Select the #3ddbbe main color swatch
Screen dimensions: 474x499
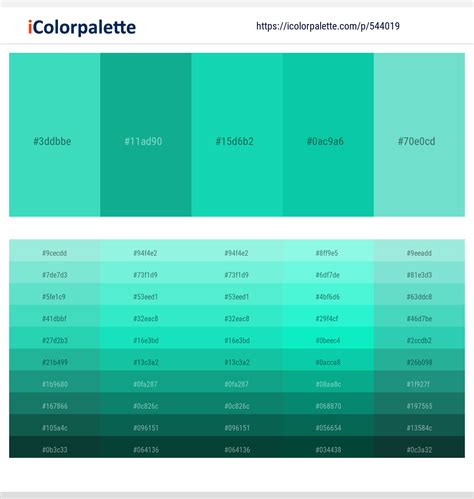(x=55, y=135)
